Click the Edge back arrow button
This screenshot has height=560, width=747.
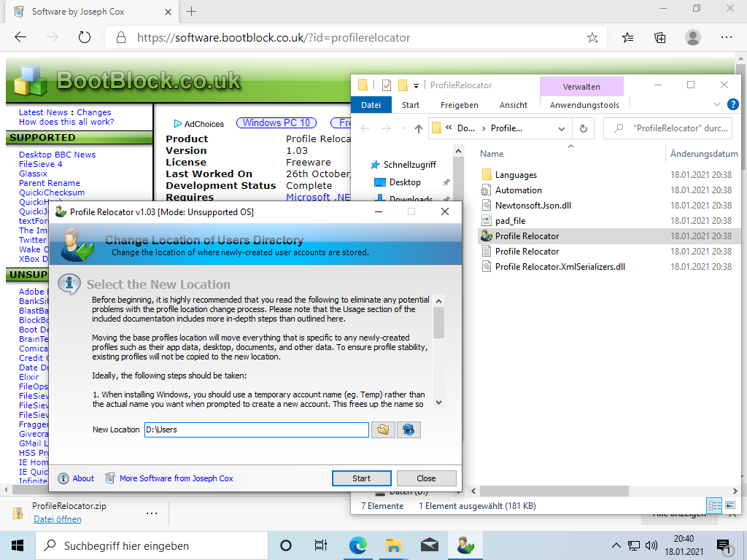coord(20,37)
